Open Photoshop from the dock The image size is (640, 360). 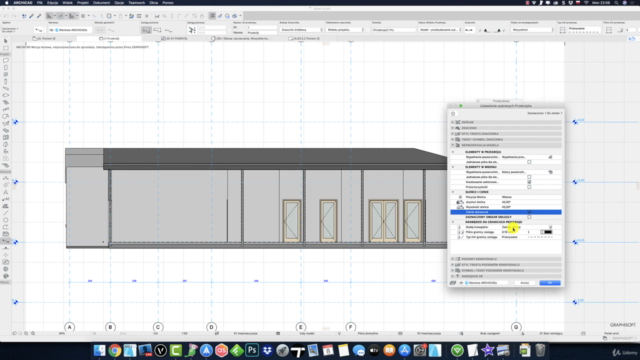pyautogui.click(x=252, y=350)
